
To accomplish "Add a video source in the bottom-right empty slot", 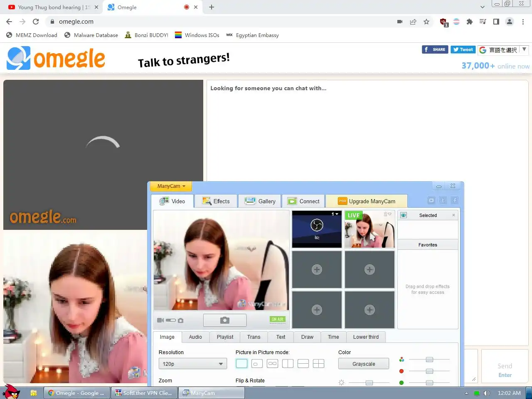I will tap(369, 310).
